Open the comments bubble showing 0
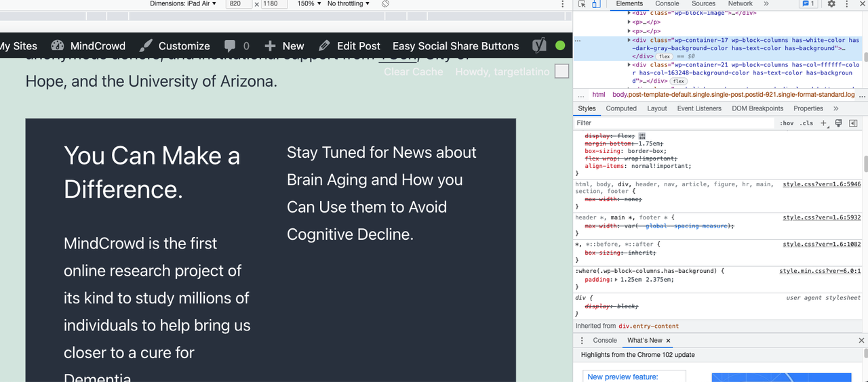This screenshot has width=868, height=382. pyautogui.click(x=237, y=46)
